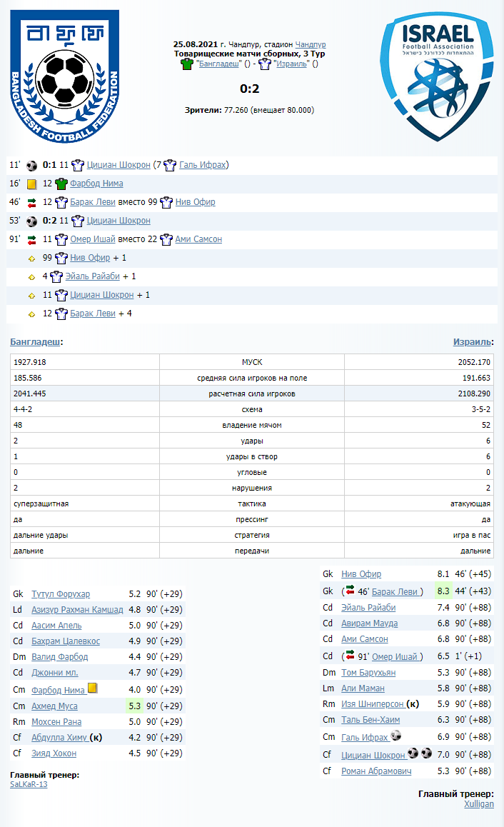Click the up-arrow icon beside Эйаль Райаби +1

point(31,276)
